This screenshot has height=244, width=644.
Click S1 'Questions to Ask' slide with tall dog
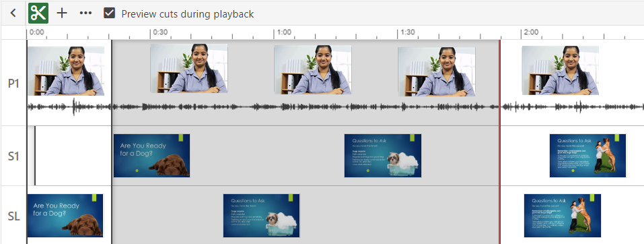[x=587, y=156]
